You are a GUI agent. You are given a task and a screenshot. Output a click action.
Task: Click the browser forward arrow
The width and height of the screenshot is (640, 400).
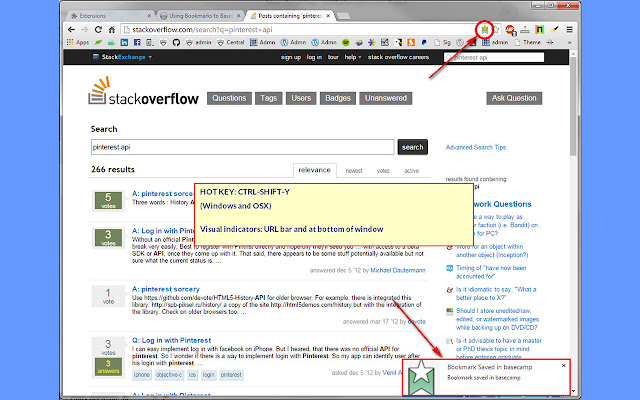[84, 29]
